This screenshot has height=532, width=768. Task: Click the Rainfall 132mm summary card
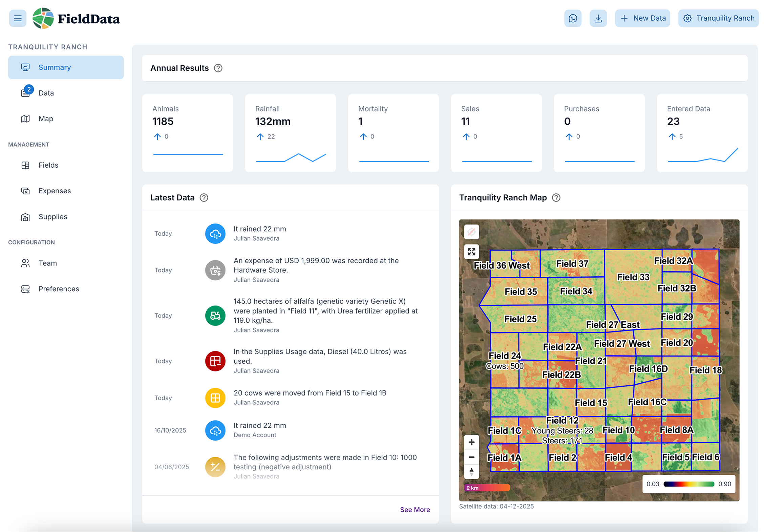pyautogui.click(x=290, y=133)
